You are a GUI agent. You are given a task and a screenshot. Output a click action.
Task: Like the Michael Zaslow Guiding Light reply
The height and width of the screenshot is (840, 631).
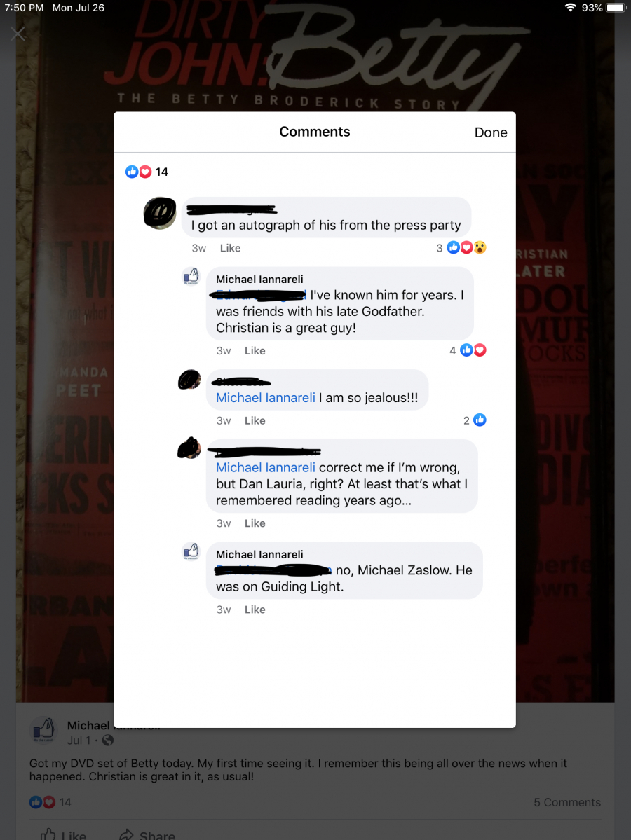(x=255, y=610)
